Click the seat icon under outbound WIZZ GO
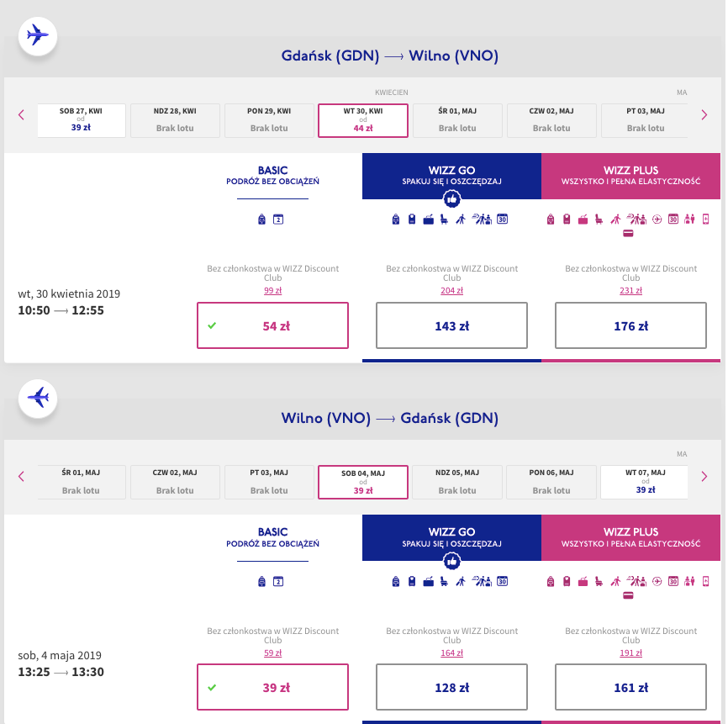 tap(444, 219)
